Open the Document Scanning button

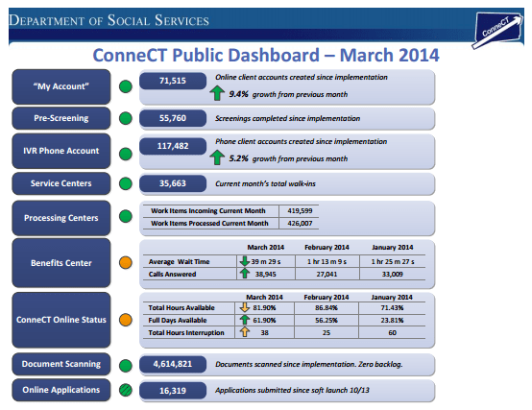point(61,364)
